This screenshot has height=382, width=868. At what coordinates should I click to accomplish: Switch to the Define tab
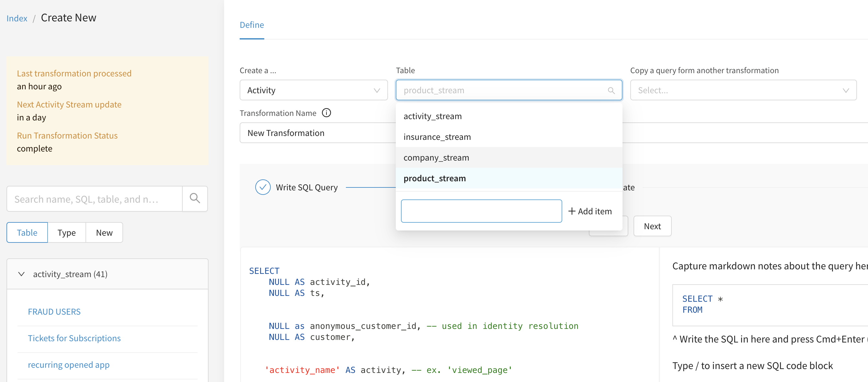(252, 25)
